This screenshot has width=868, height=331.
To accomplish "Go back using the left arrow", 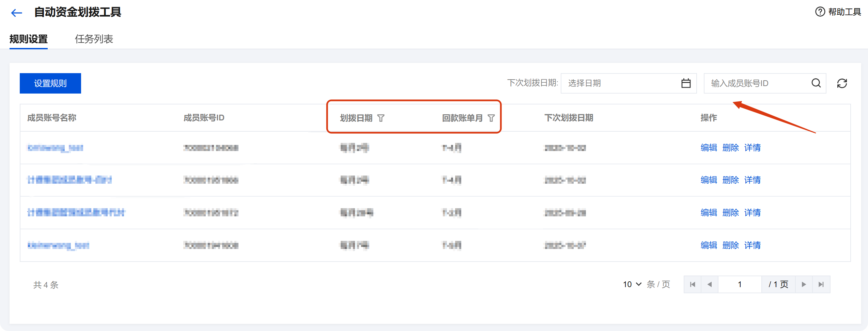I will 16,13.
